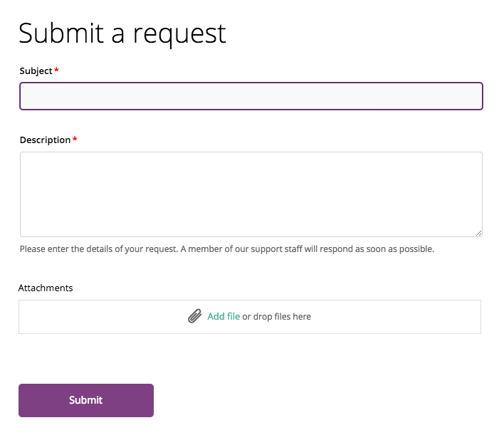The width and height of the screenshot is (504, 440).
Task: Click the Description textarea resize handle
Action: point(478,234)
